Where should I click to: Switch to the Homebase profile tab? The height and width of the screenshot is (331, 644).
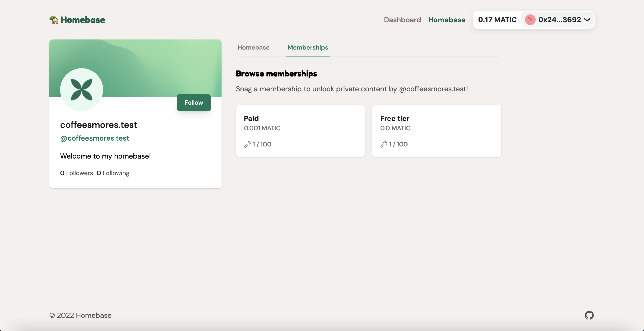point(253,48)
